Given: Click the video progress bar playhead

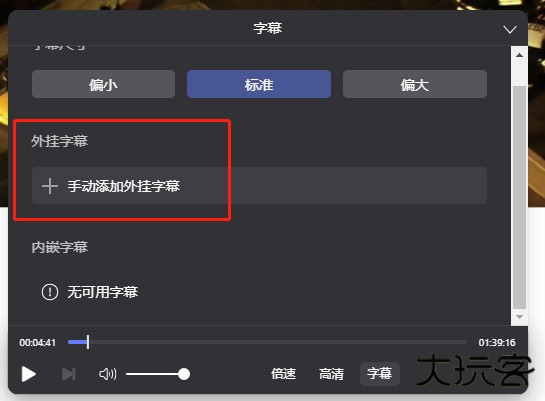Looking at the screenshot, I should point(88,342).
